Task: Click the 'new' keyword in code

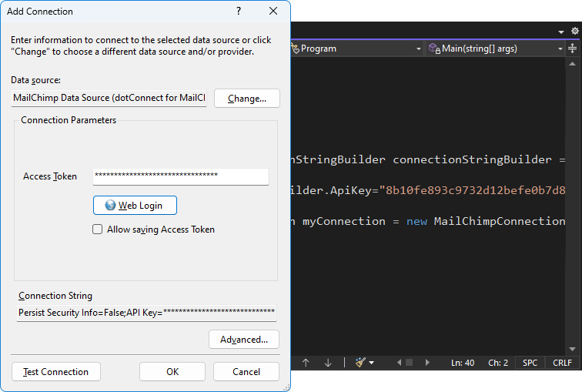Action: point(416,221)
